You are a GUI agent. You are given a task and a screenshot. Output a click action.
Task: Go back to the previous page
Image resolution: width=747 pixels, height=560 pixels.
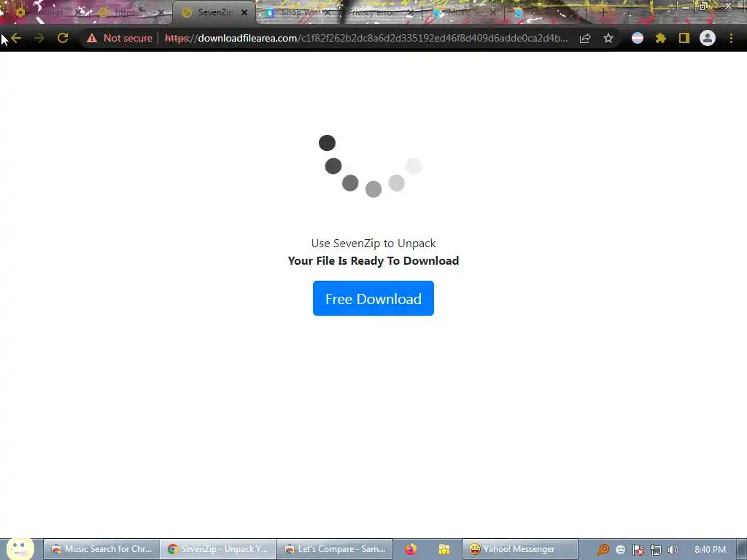[16, 38]
